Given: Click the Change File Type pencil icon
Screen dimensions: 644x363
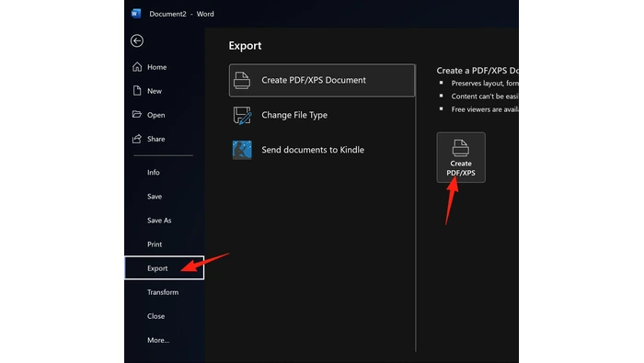Looking at the screenshot, I should [242, 115].
